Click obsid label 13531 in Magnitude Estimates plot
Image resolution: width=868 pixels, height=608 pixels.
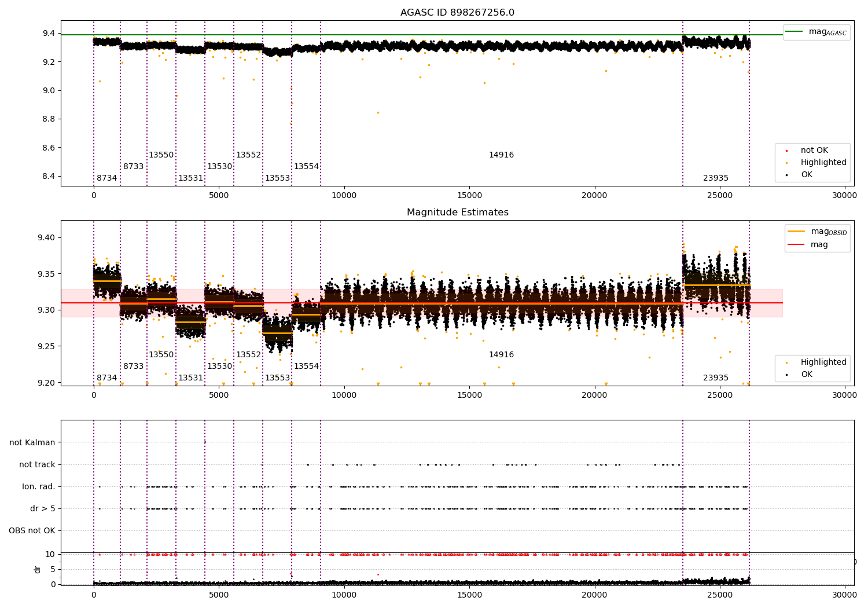tap(190, 378)
